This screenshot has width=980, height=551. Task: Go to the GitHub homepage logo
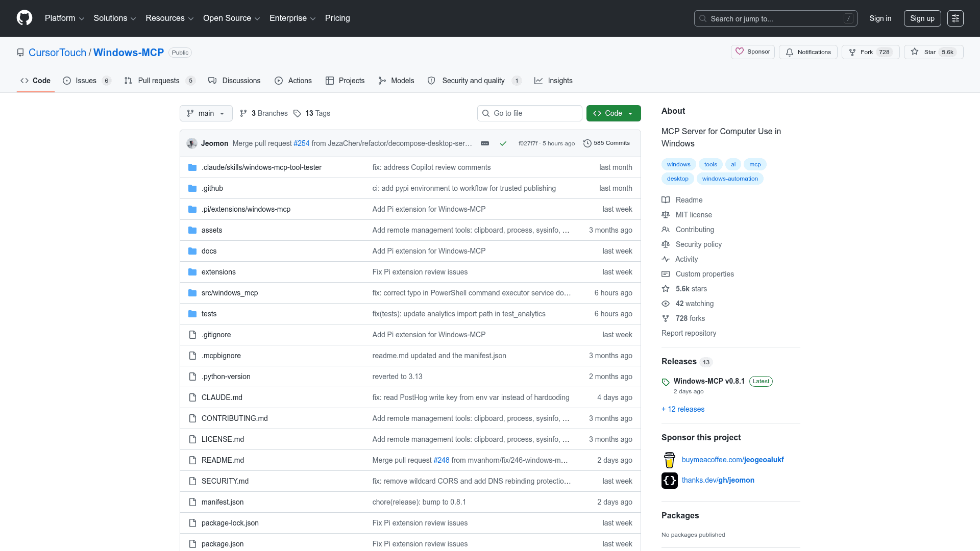pos(24,18)
